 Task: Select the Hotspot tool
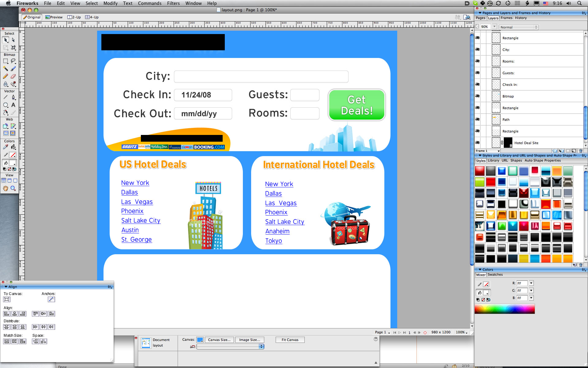pos(6,126)
